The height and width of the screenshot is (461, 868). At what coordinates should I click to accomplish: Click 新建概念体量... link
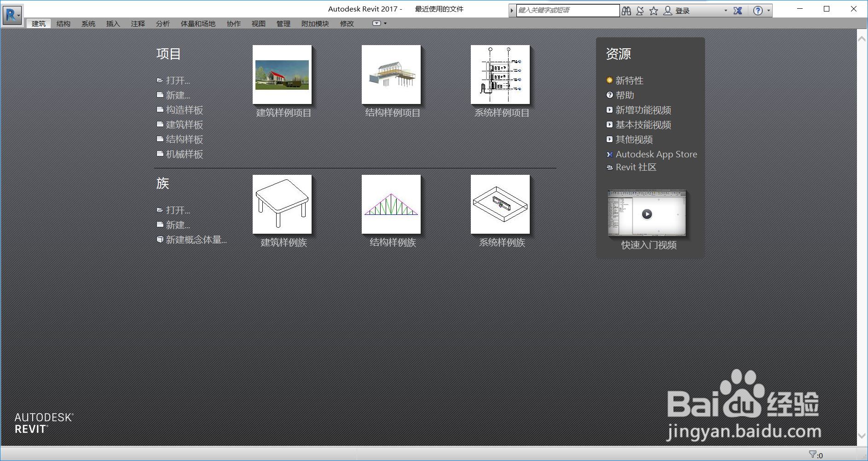(197, 240)
